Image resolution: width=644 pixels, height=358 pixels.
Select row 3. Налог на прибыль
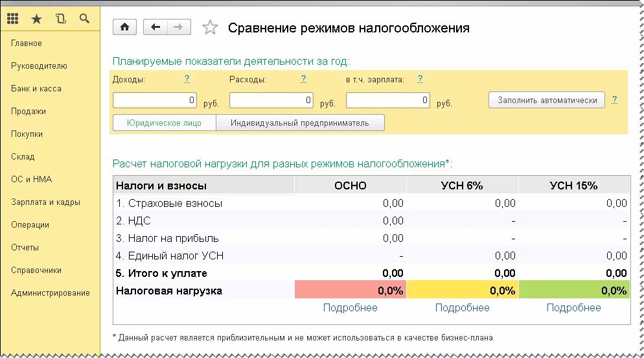(372, 239)
